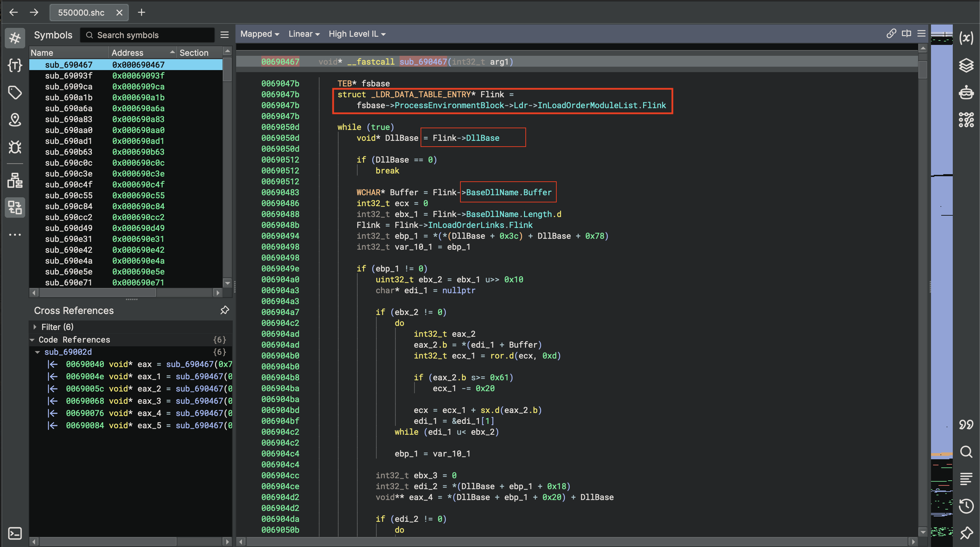Sort symbols by Address column
Screen dimensions: 980x547
(143, 52)
